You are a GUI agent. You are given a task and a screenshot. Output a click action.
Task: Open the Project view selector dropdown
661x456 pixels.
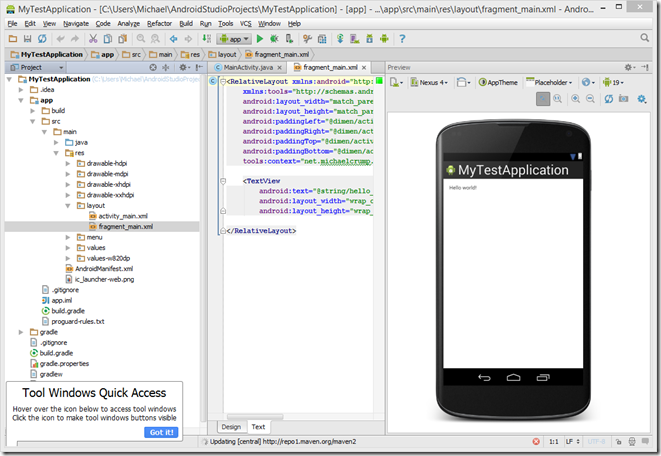click(x=38, y=67)
